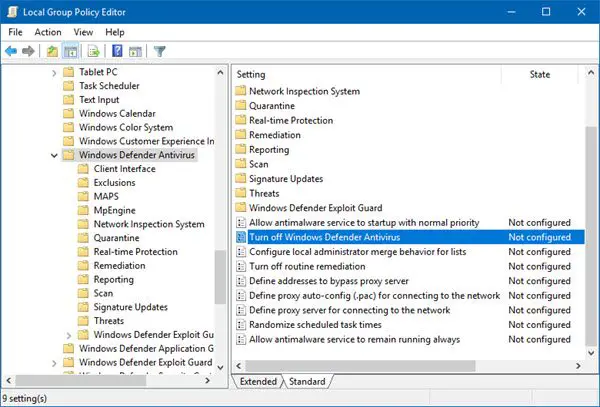Select Allow antimalware service to remain running always
The image size is (600, 407).
point(354,339)
